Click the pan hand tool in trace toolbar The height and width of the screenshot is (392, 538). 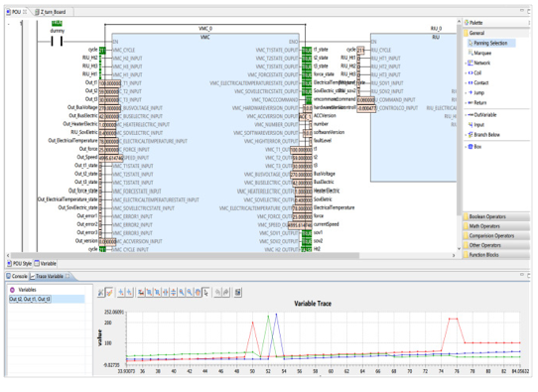click(198, 292)
